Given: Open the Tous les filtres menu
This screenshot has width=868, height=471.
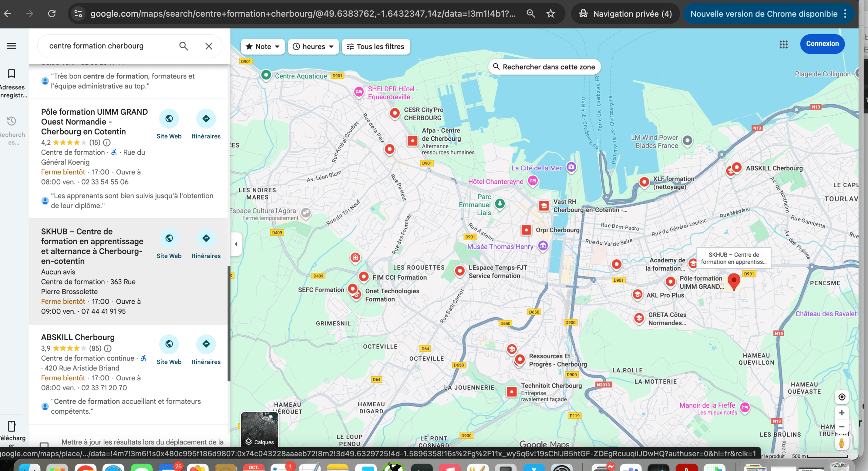Looking at the screenshot, I should 376,46.
